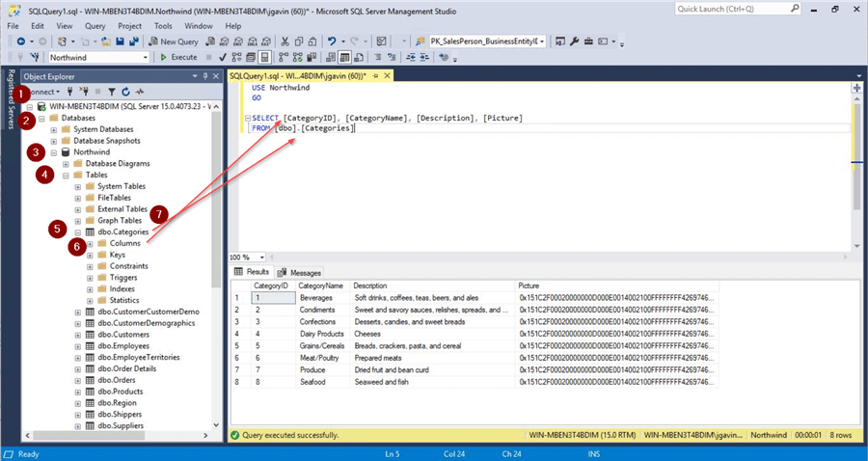Image resolution: width=868 pixels, height=461 pixels.
Task: Click the Filter icon in Object Explorer
Action: pyautogui.click(x=112, y=92)
